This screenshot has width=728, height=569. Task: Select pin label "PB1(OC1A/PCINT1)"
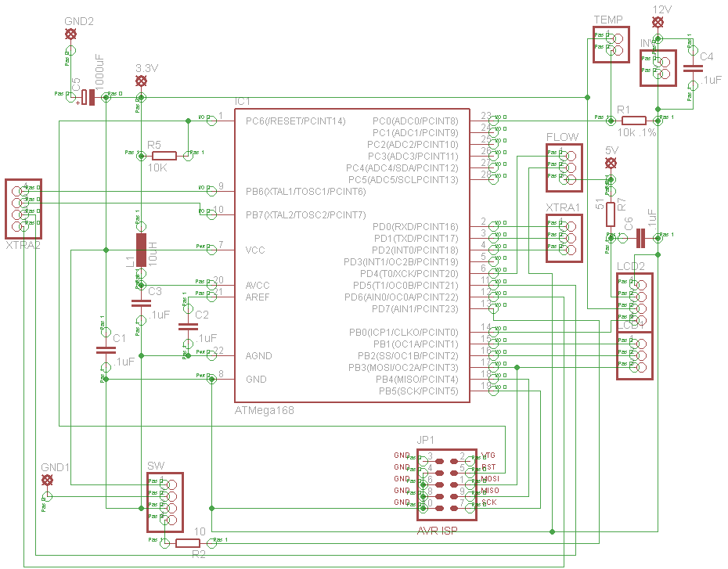[416, 344]
